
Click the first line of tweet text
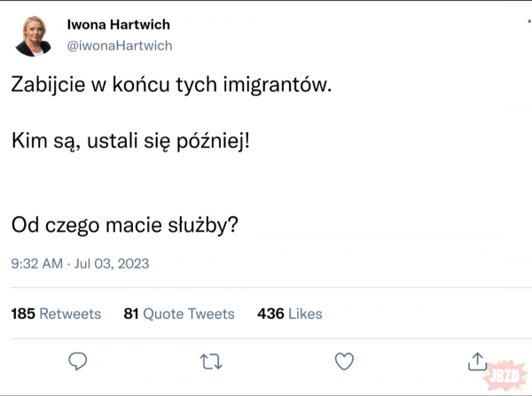[x=174, y=86]
